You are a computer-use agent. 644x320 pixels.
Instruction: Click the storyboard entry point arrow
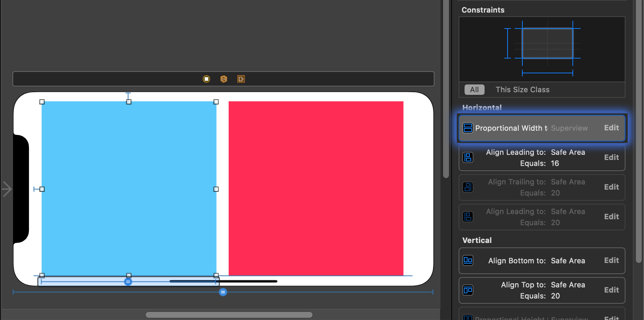click(x=7, y=189)
